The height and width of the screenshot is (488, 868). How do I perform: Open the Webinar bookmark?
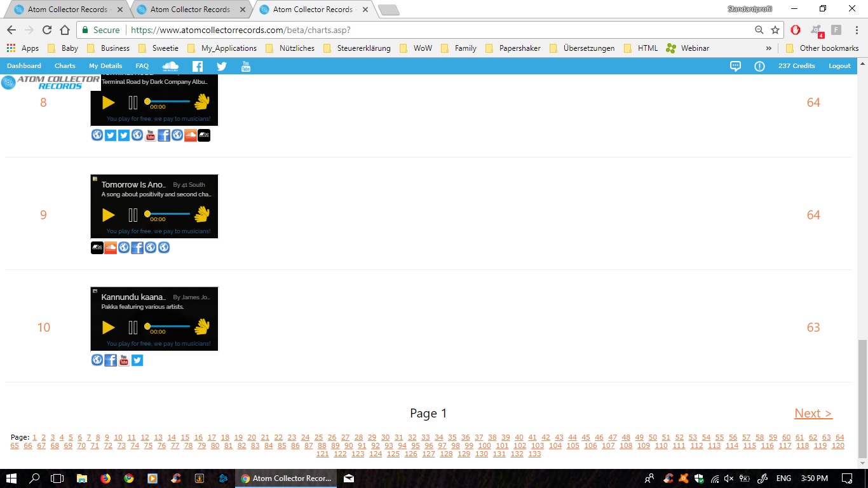pos(688,48)
